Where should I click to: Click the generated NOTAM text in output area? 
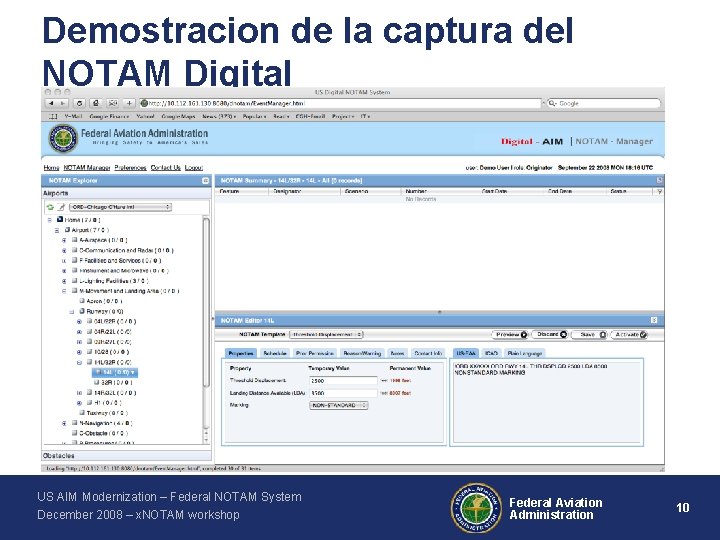point(531,370)
